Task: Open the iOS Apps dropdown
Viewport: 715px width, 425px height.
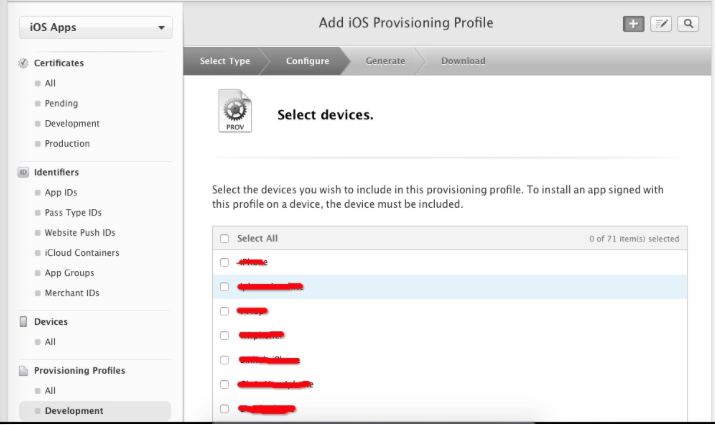Action: point(95,28)
